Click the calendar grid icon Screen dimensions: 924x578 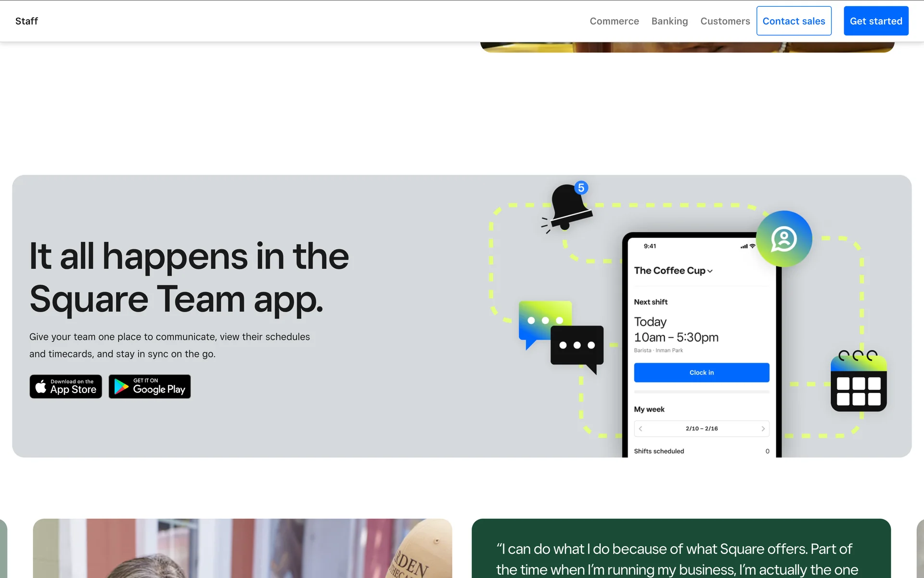859,384
